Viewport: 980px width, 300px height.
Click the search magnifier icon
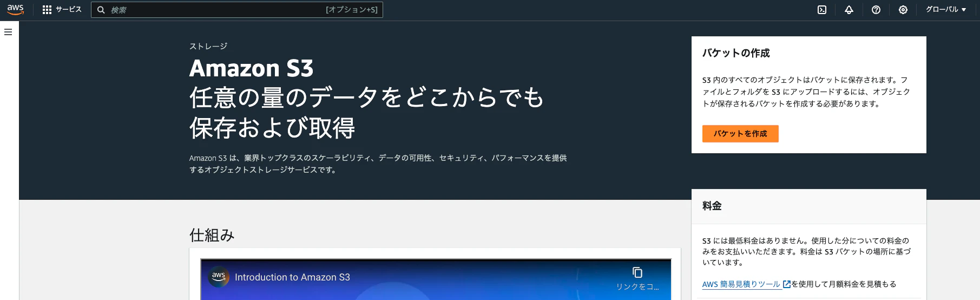coord(101,10)
